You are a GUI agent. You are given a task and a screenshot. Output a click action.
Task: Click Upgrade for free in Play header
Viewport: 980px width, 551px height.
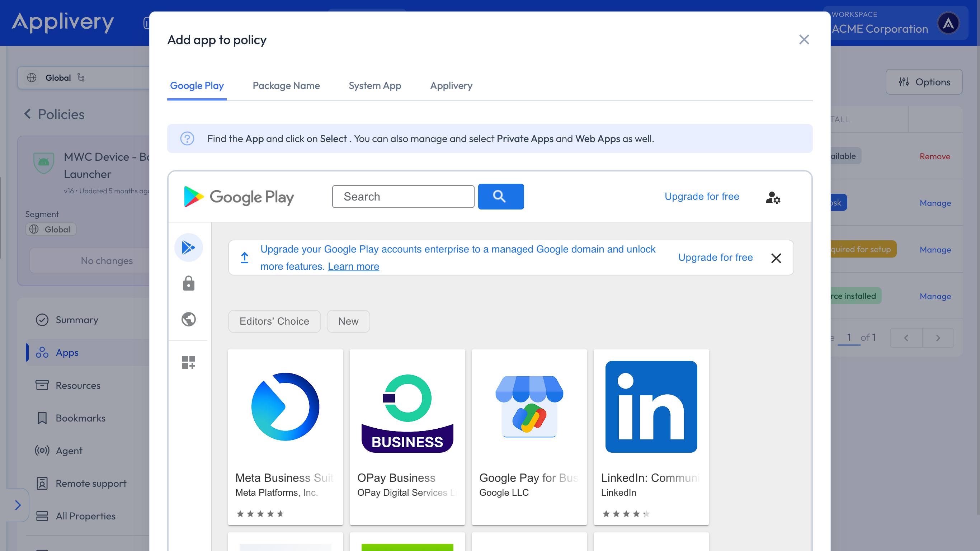click(x=702, y=196)
